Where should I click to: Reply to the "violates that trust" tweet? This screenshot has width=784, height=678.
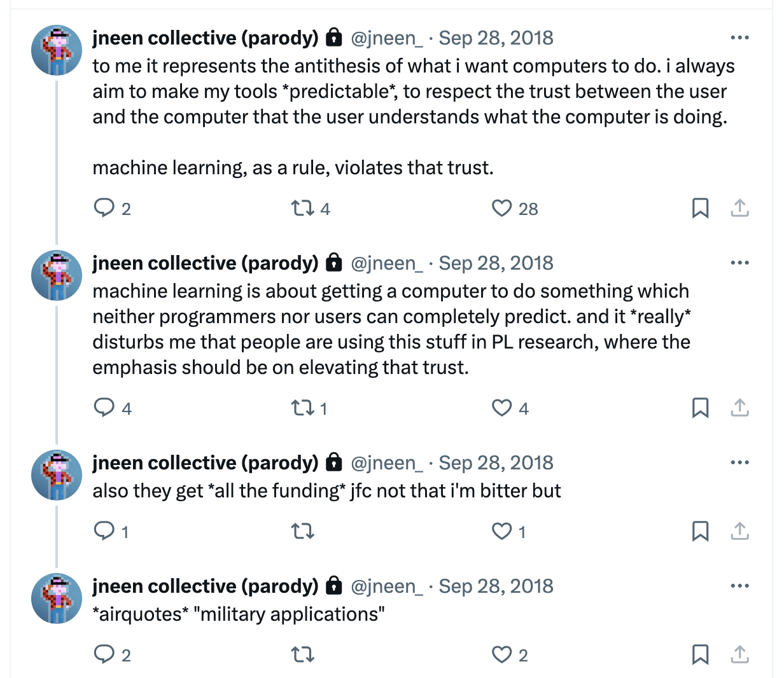click(104, 208)
